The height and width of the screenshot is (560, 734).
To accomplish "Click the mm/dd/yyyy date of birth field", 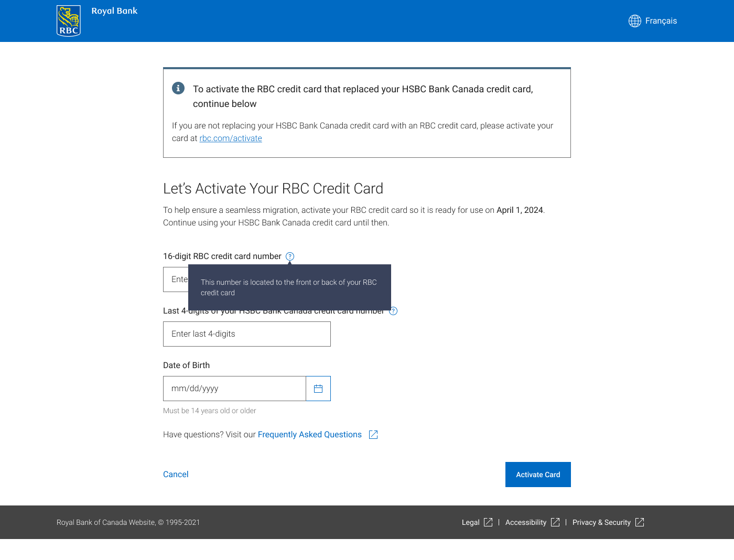I will pyautogui.click(x=234, y=389).
